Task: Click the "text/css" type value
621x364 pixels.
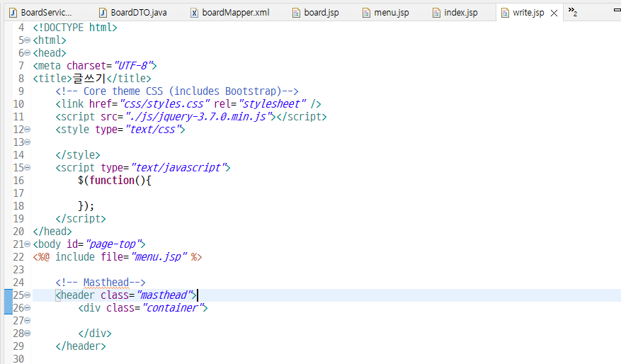Action: [x=152, y=129]
